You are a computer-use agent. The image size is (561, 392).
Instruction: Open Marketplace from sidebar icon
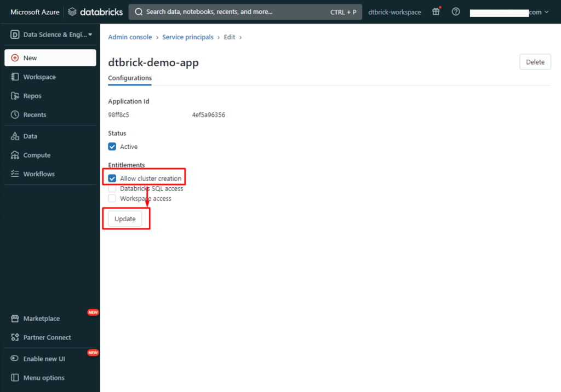click(x=15, y=319)
